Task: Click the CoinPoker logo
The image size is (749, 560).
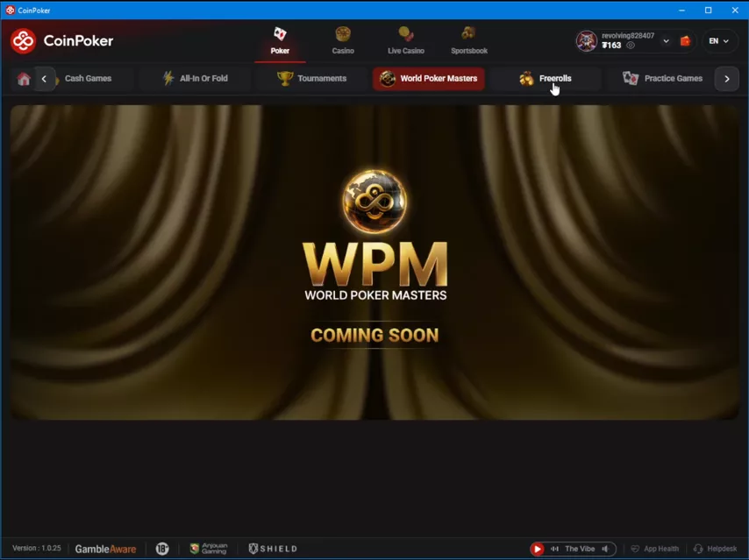Action: (62, 40)
